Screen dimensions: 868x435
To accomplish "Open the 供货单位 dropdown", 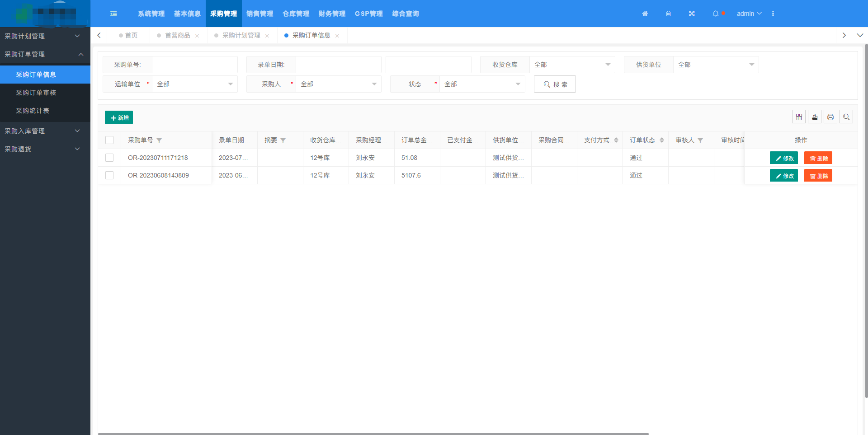I will (716, 65).
